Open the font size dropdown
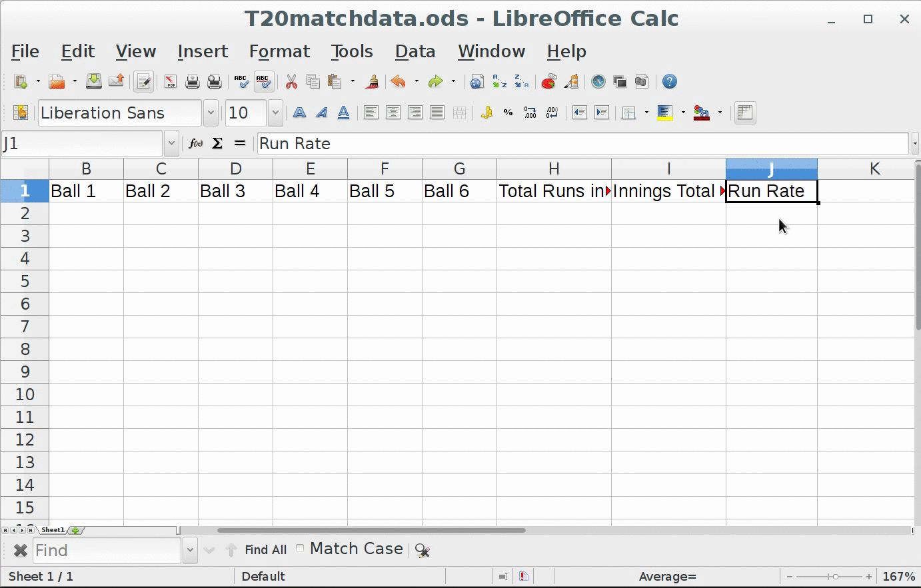 275,113
